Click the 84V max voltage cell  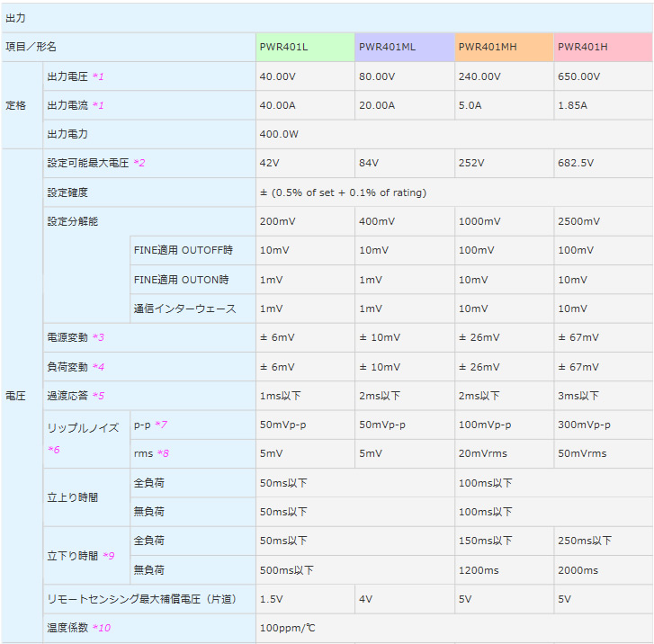(405, 163)
